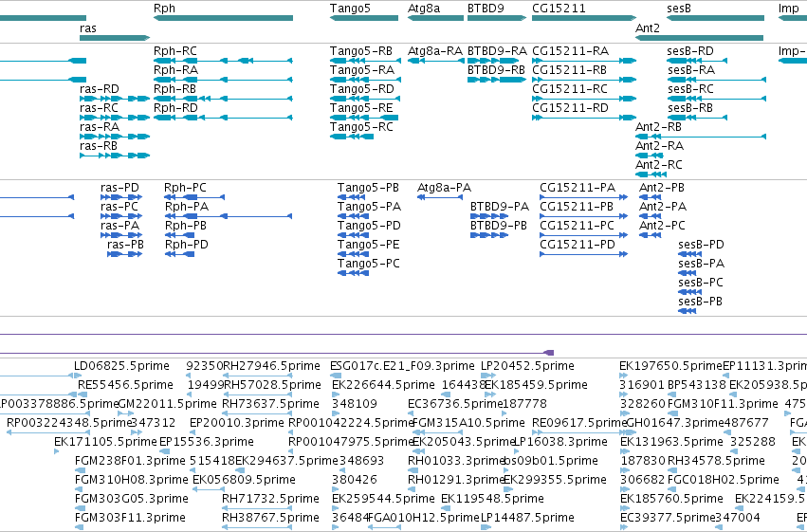Select EST RE55456.5prime
807x532 pixels.
[x=83, y=394]
